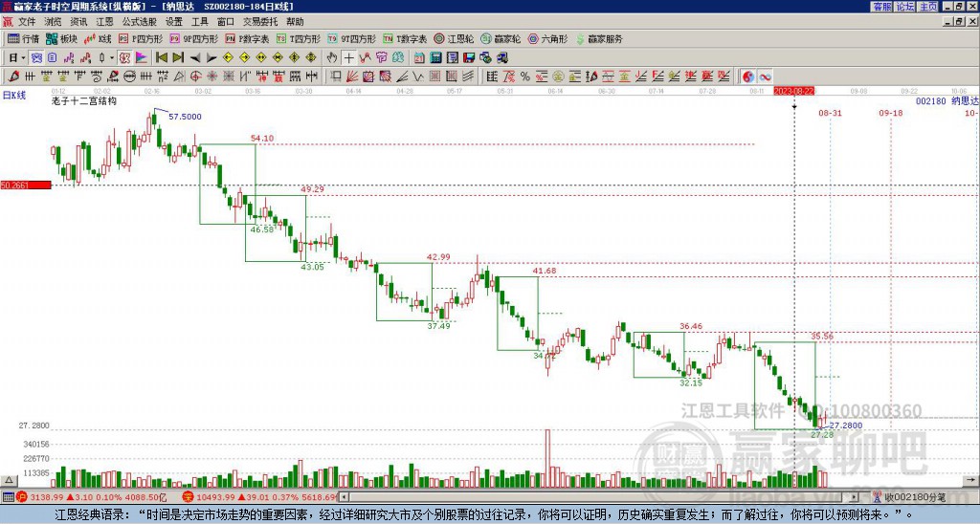Image resolution: width=980 pixels, height=524 pixels.
Task: Click the save floppy disk icon
Action: (469, 58)
